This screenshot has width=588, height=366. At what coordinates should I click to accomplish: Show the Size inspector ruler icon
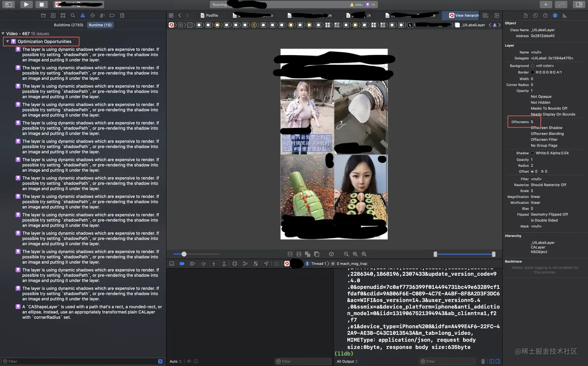[x=565, y=16]
